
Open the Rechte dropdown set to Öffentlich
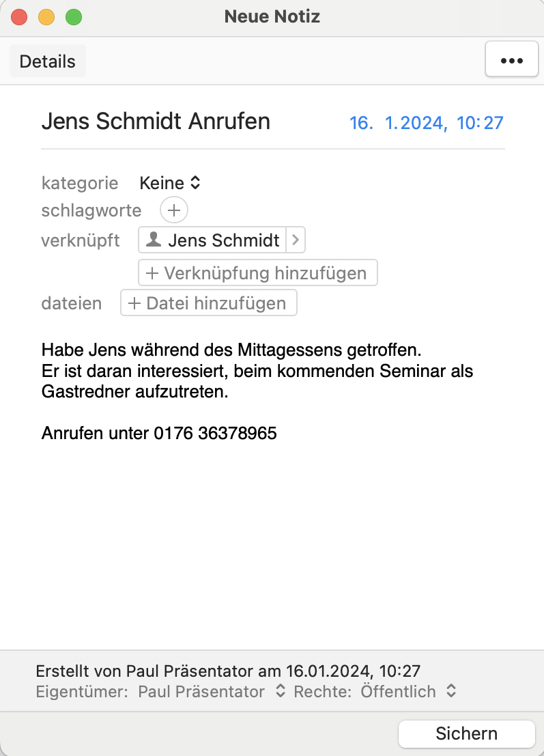pos(408,691)
